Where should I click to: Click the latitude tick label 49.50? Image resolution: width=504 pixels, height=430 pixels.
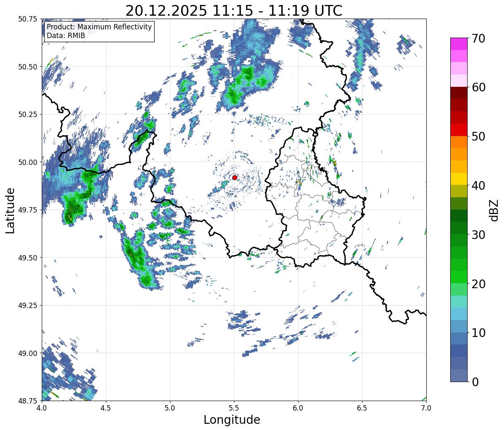tap(28, 258)
